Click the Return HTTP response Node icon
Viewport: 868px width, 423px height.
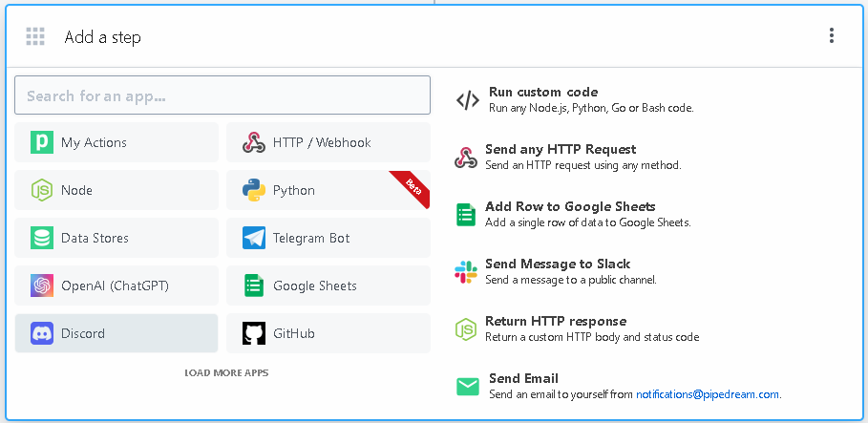466,329
